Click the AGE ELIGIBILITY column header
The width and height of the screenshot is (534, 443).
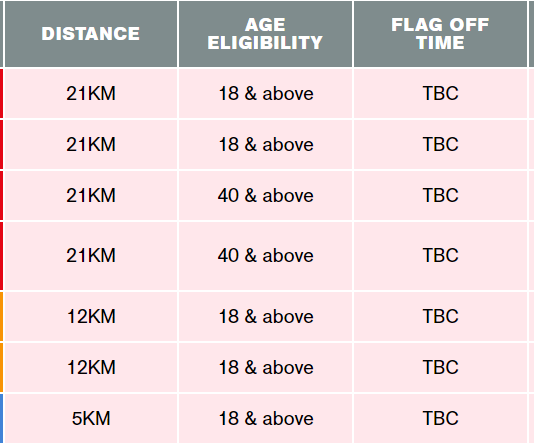[265, 34]
